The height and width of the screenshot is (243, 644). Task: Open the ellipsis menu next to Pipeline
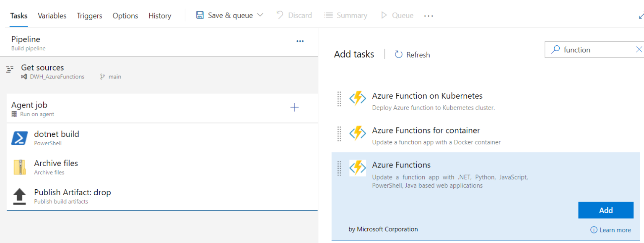pos(300,41)
